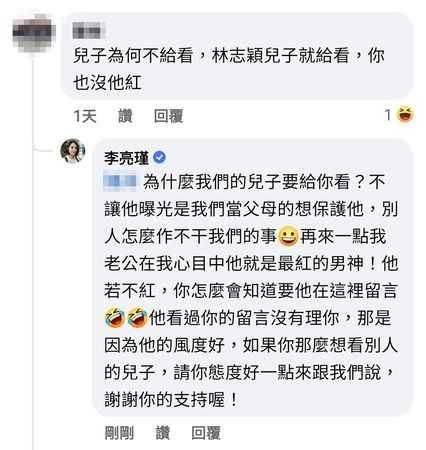
Task: Click 回覆 under 李亮瑾's reply
Action: pos(206,433)
